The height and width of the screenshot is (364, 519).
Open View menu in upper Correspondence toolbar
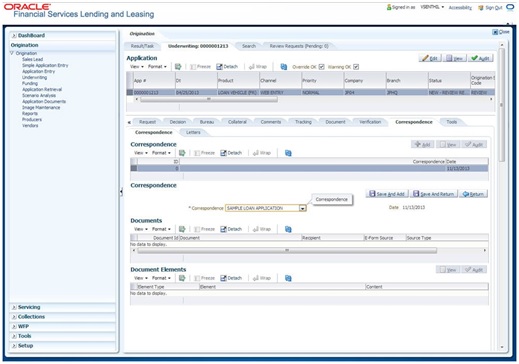click(x=141, y=153)
